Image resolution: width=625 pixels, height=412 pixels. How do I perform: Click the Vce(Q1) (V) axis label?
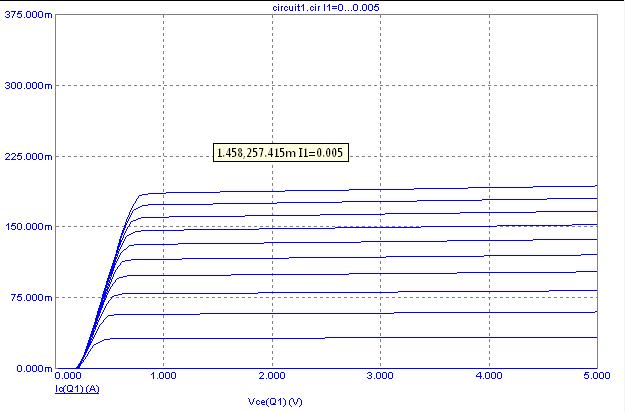pos(275,401)
